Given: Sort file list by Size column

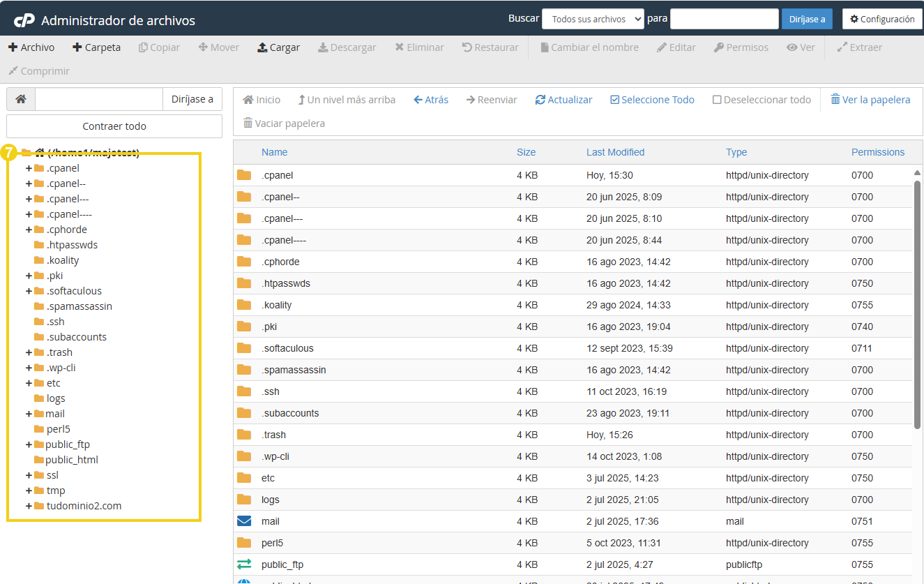Looking at the screenshot, I should click(x=526, y=152).
